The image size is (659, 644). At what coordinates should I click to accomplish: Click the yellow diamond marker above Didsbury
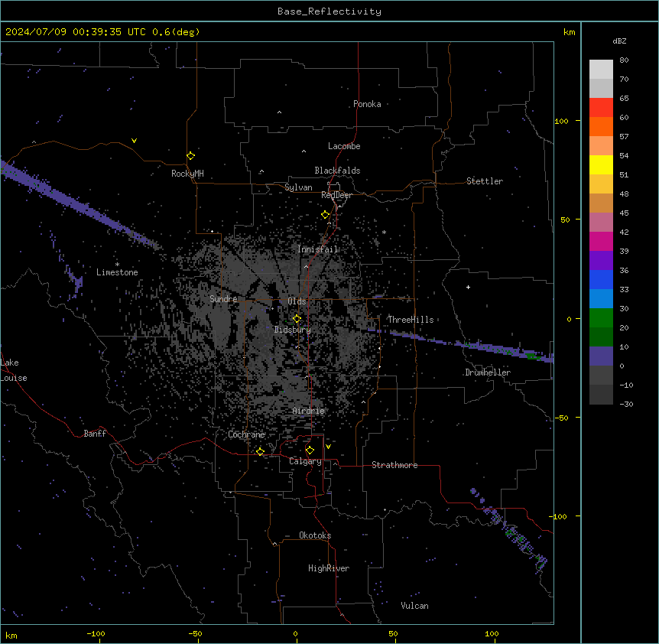(297, 319)
